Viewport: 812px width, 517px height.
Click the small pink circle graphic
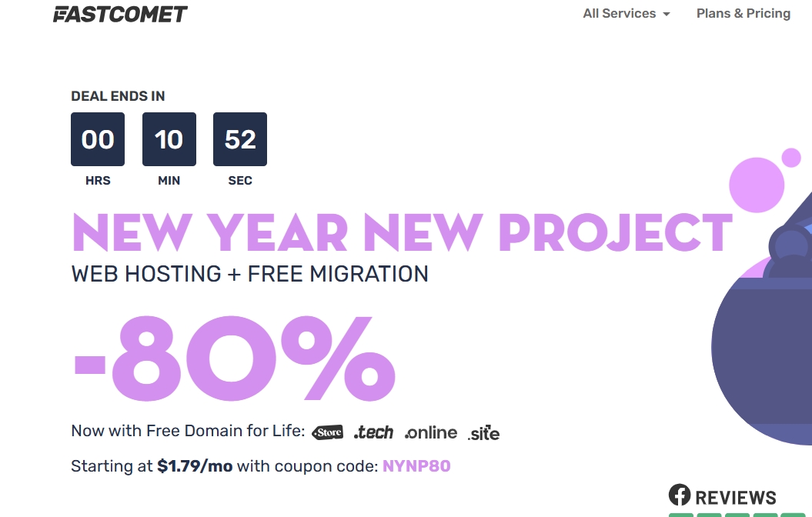tap(791, 158)
